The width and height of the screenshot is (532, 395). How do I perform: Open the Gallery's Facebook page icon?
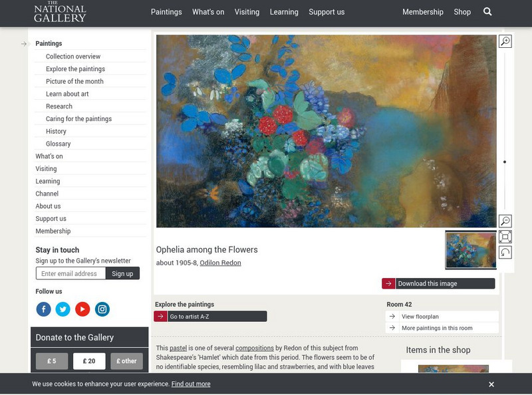tap(44, 309)
